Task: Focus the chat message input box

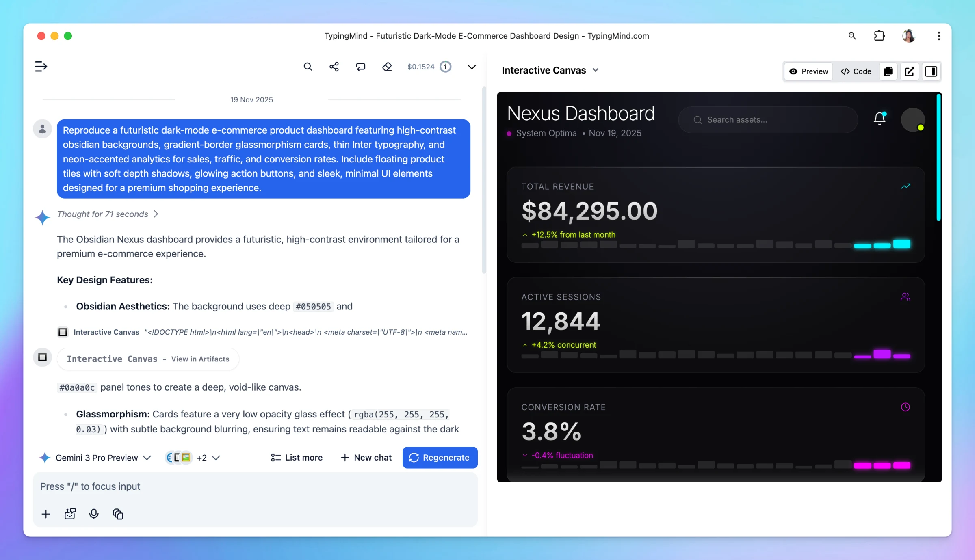Action: (255, 486)
